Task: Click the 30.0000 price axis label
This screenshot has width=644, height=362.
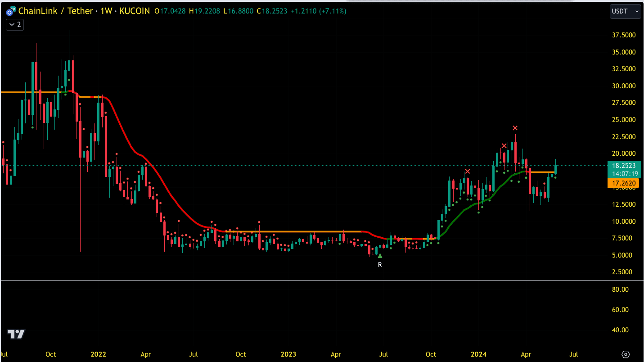Action: click(624, 86)
